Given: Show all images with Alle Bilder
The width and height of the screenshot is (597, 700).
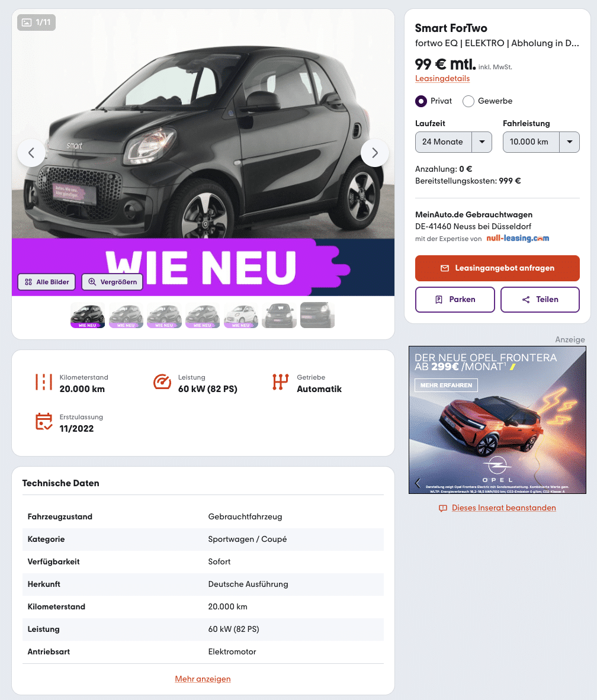Looking at the screenshot, I should click(x=47, y=282).
